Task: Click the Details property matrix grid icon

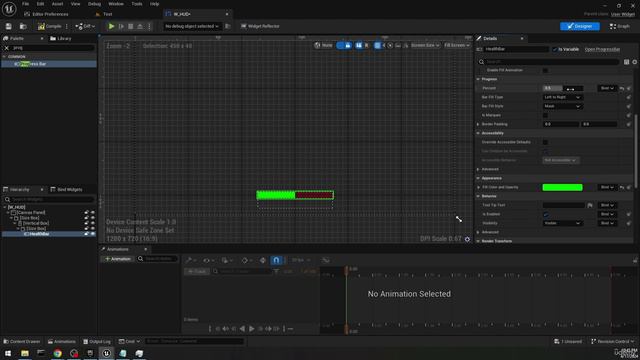Action: pyautogui.click(x=627, y=62)
